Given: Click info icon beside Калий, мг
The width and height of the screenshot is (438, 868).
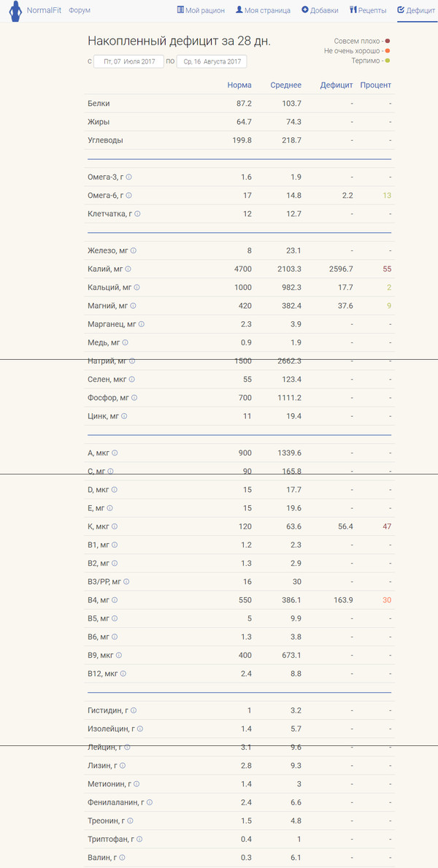Looking at the screenshot, I should [x=128, y=269].
